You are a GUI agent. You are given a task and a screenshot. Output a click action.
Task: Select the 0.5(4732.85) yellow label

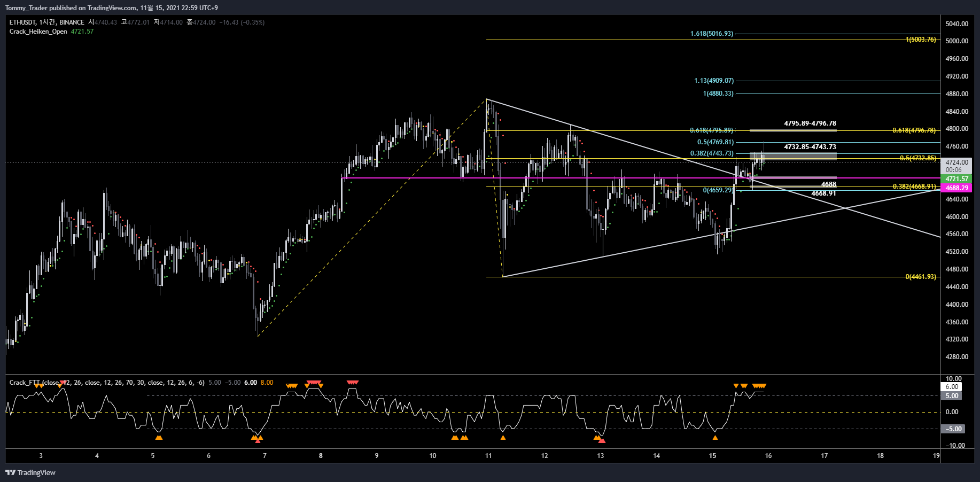click(918, 158)
